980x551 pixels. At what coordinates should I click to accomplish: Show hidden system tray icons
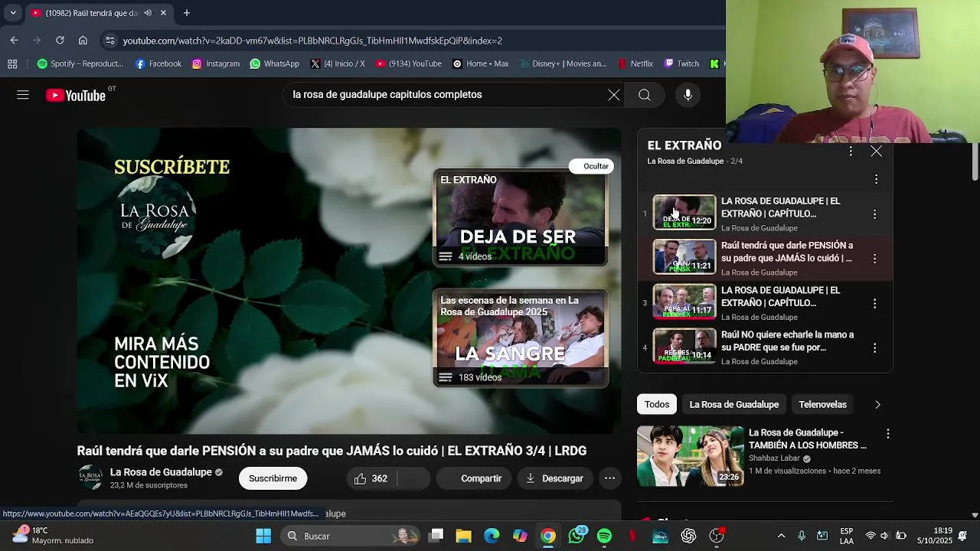tap(781, 536)
